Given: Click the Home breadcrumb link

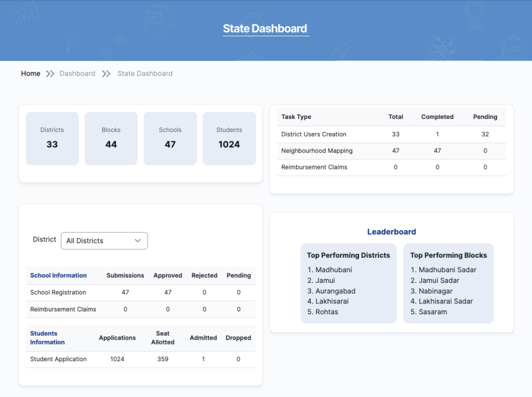Looking at the screenshot, I should click(31, 74).
